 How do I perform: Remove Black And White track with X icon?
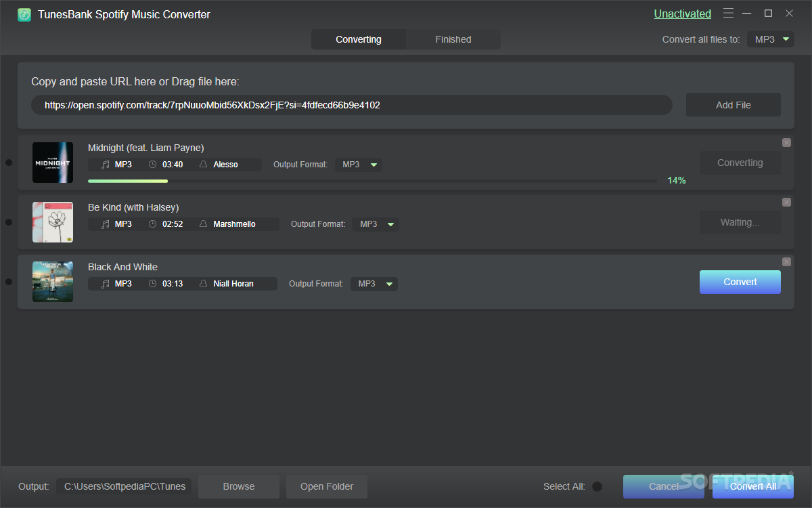[786, 261]
